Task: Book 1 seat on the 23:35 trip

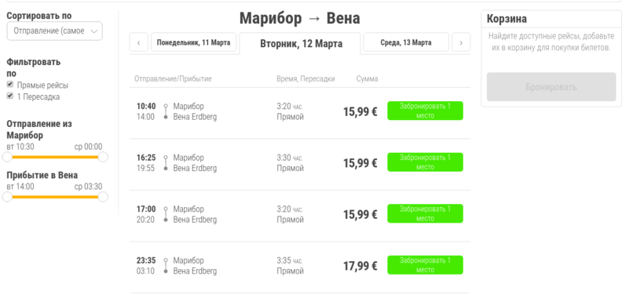Action: [425, 265]
